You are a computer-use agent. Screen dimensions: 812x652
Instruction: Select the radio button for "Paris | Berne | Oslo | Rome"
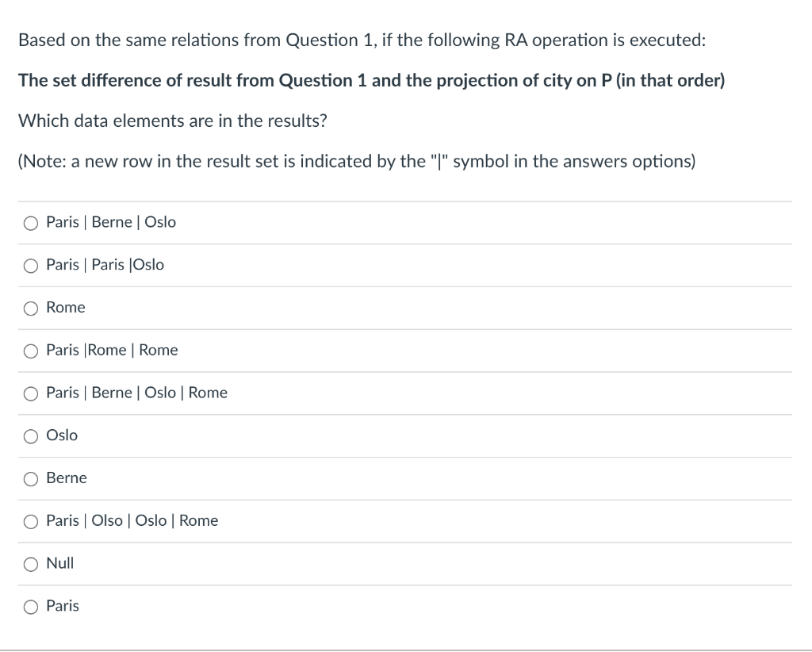30,393
